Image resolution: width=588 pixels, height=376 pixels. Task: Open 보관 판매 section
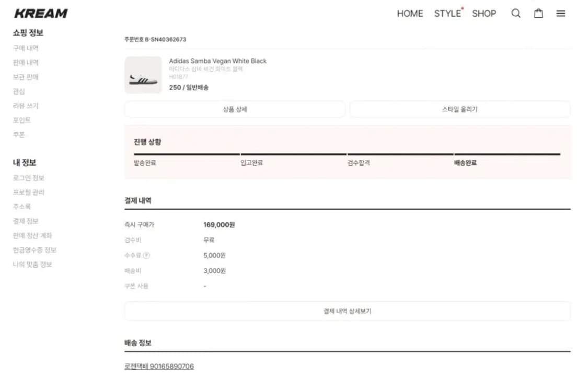click(x=26, y=77)
